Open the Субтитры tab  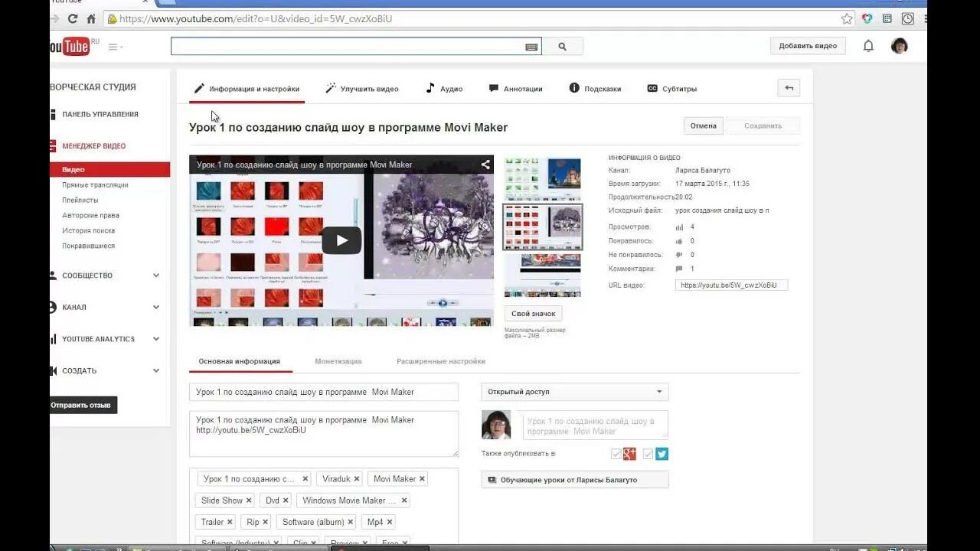672,89
